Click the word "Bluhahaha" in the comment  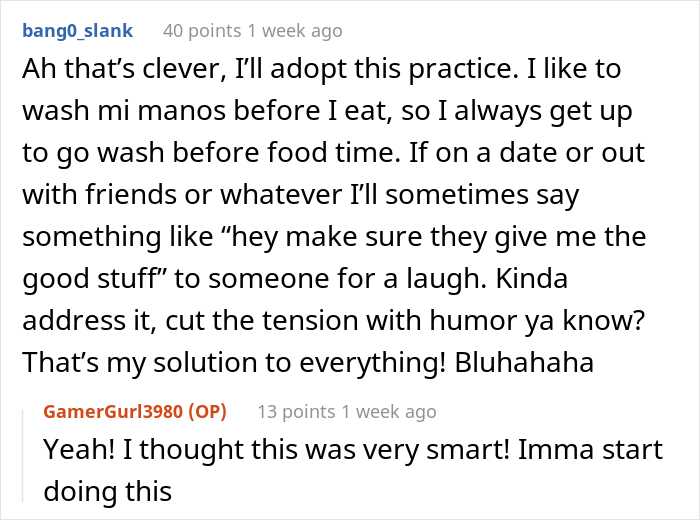tap(524, 362)
